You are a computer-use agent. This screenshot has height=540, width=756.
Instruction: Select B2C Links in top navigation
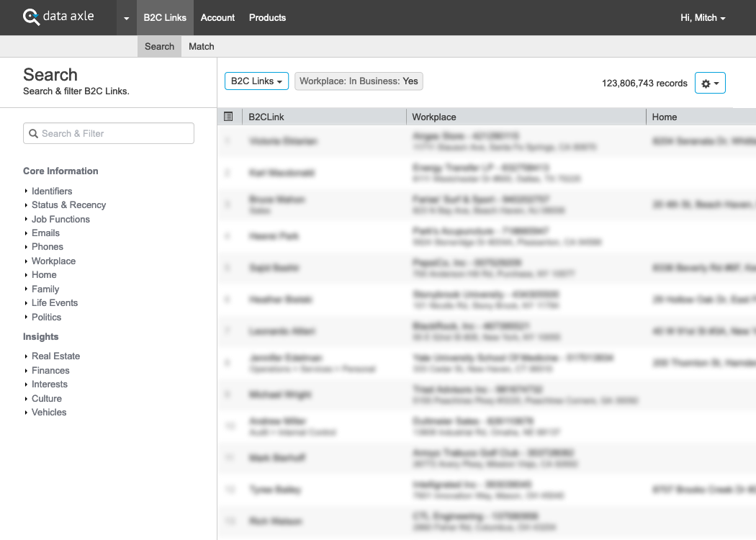point(165,18)
